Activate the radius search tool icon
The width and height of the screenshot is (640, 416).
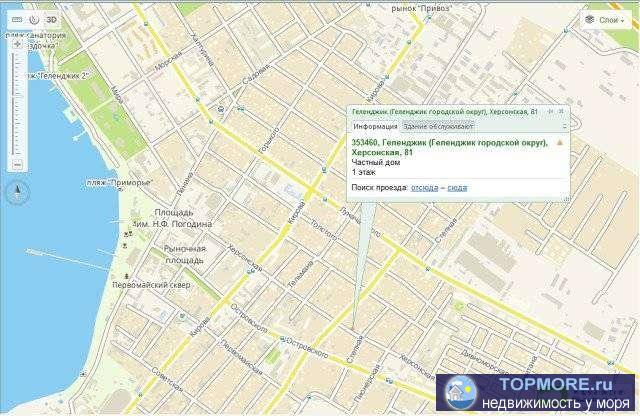click(34, 20)
